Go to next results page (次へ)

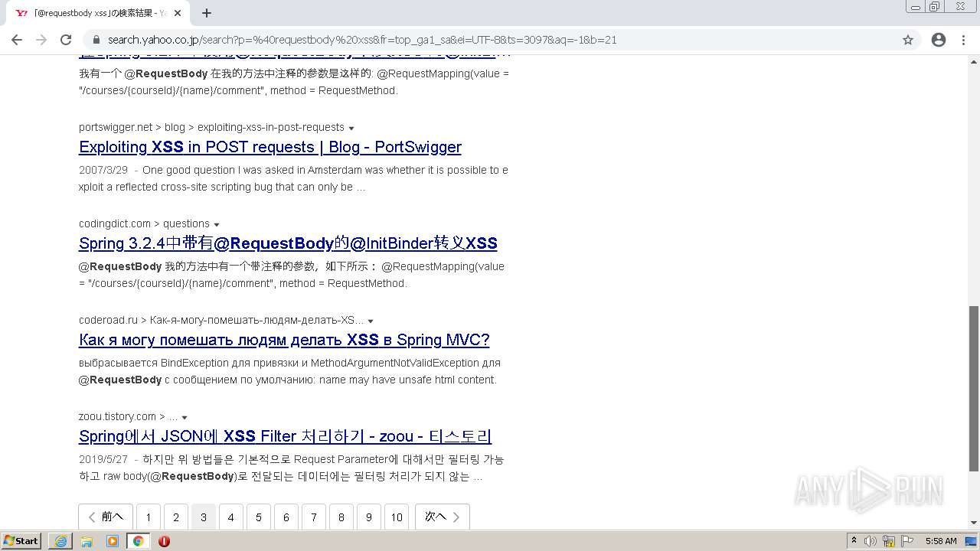click(443, 517)
